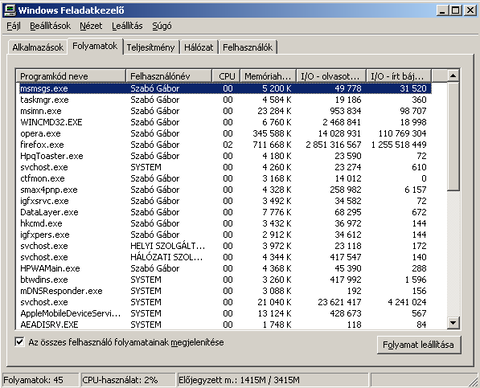Image resolution: width=480 pixels, height=388 pixels.
Task: Click the process list scrollbar thumb
Action: [x=453, y=136]
